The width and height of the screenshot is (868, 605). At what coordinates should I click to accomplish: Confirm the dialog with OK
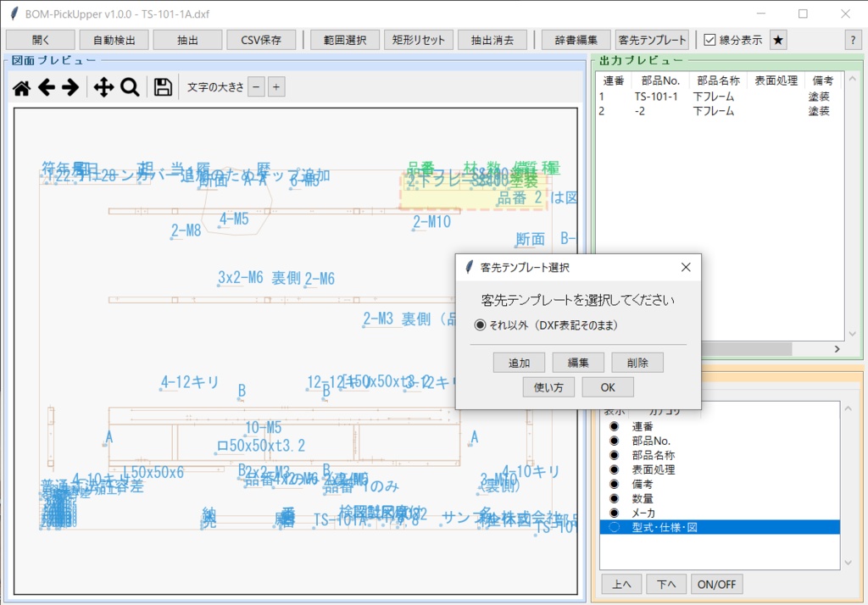tap(608, 387)
